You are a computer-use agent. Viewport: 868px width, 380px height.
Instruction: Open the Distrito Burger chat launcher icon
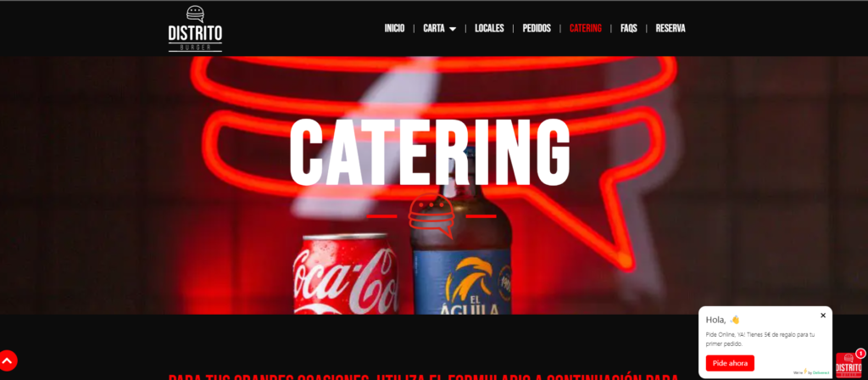click(849, 365)
